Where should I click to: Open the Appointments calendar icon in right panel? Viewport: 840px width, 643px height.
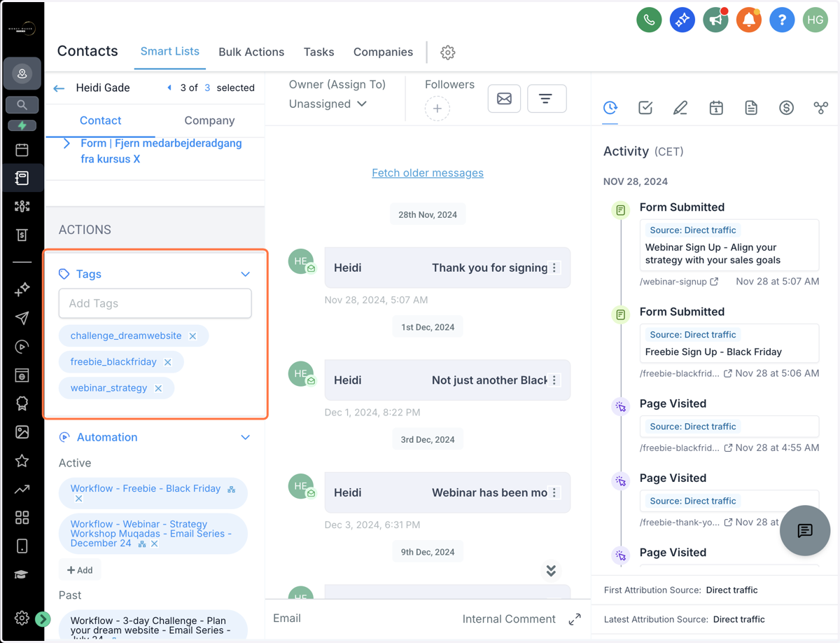[x=715, y=108]
